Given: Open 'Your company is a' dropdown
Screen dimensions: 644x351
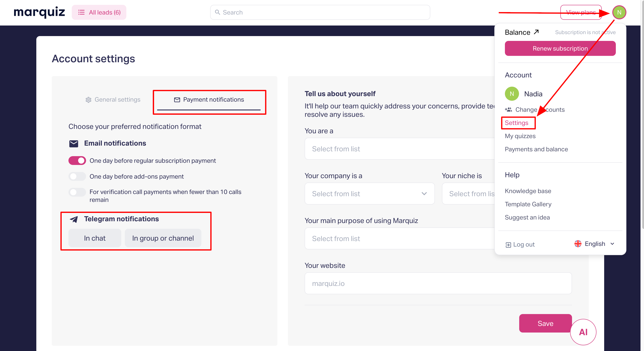Looking at the screenshot, I should click(370, 194).
